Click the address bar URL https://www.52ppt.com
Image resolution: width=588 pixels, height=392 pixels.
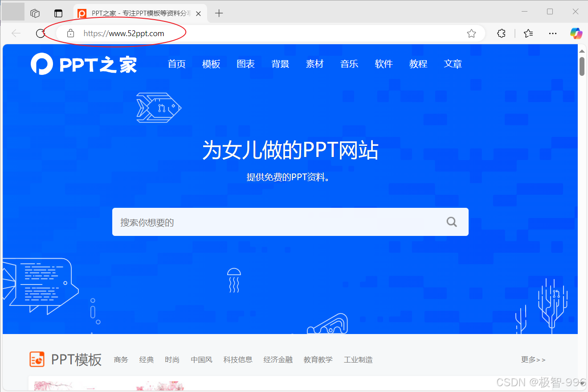[x=124, y=33]
